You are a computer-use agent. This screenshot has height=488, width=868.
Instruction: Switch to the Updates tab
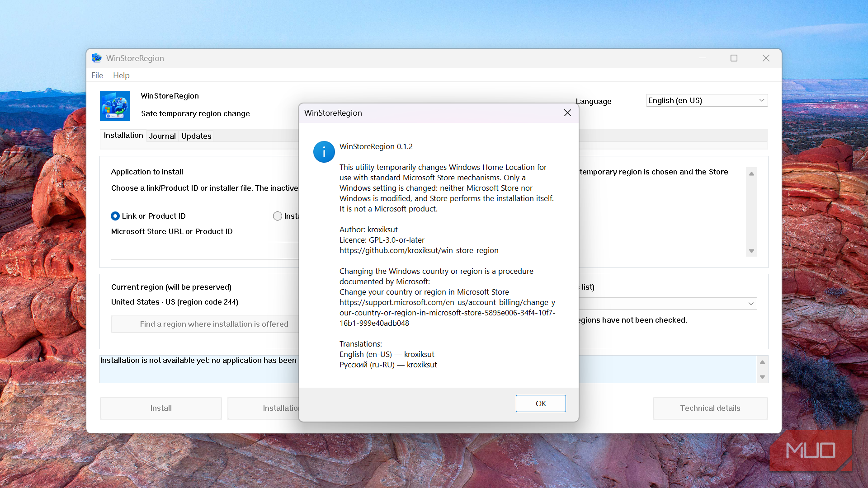tap(196, 136)
